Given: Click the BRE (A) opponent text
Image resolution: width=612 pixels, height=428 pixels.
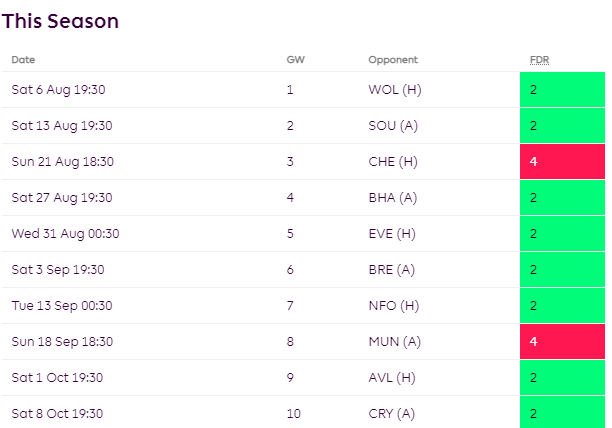Looking at the screenshot, I should pos(391,270).
